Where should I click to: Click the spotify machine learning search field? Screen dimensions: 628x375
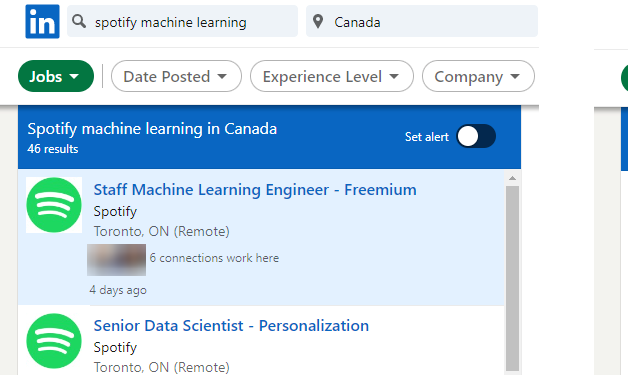click(x=182, y=21)
